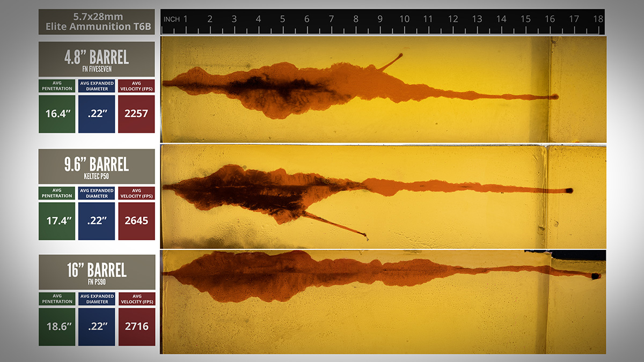Click the green 18.6" penetration value box
The width and height of the screenshot is (644, 362).
point(57,327)
